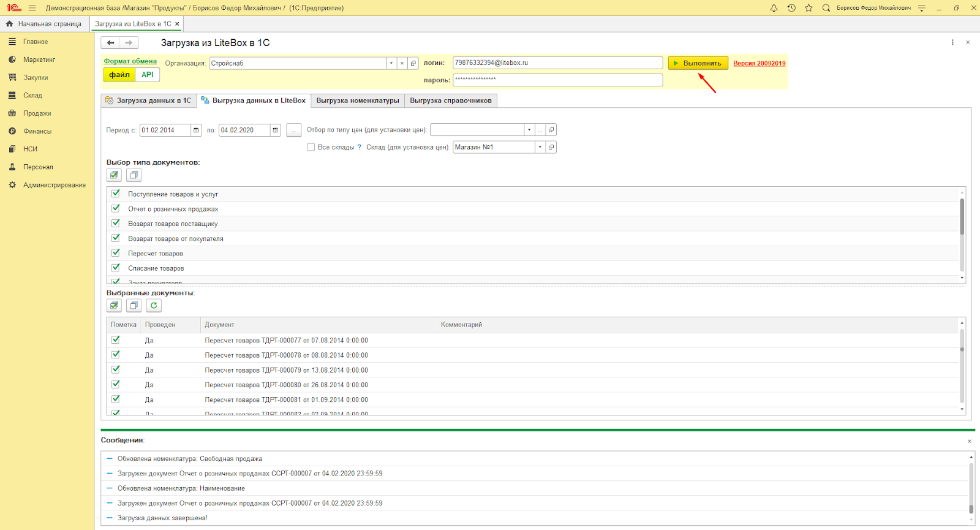This screenshot has height=530, width=980.
Task: Select файл exchange format
Action: (x=119, y=75)
